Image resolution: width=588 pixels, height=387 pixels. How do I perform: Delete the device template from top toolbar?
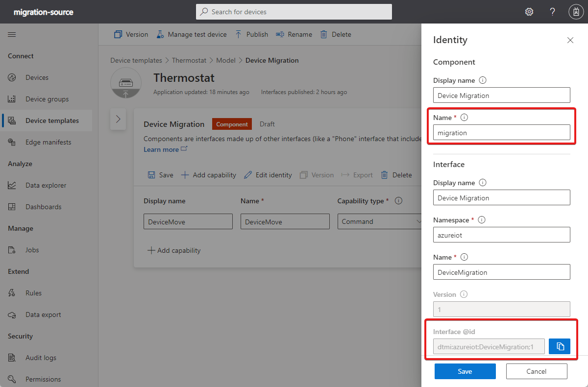pos(336,34)
